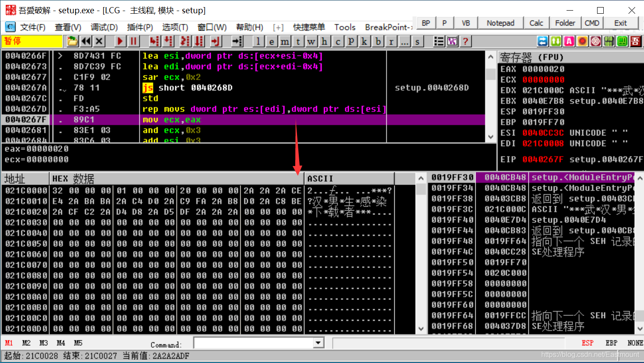Show the Windows list (w)
This screenshot has width=644, height=363.
(x=312, y=42)
